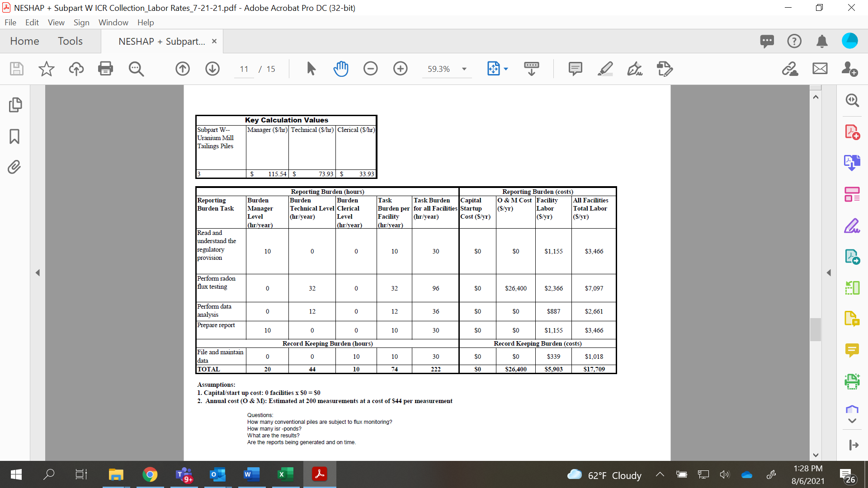The width and height of the screenshot is (868, 488).
Task: Switch to the Tools tab
Action: click(x=70, y=41)
